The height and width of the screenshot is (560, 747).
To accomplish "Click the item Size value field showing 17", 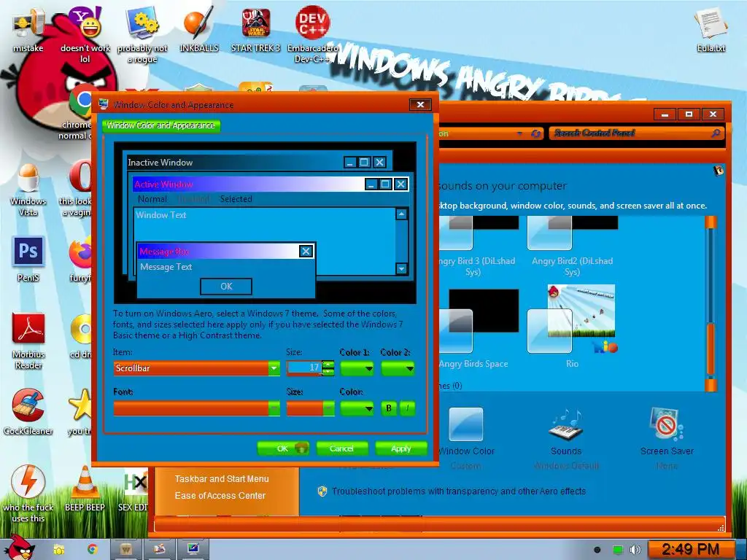I will click(304, 368).
